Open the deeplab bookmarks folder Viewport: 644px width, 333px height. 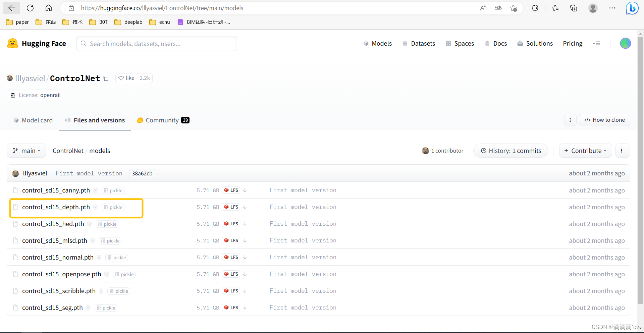(x=128, y=22)
